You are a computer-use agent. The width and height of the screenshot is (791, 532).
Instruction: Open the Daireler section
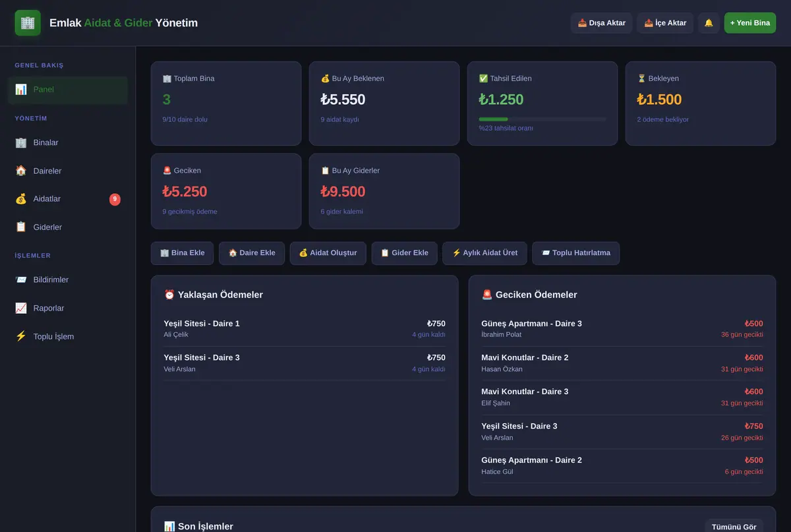tap(68, 171)
